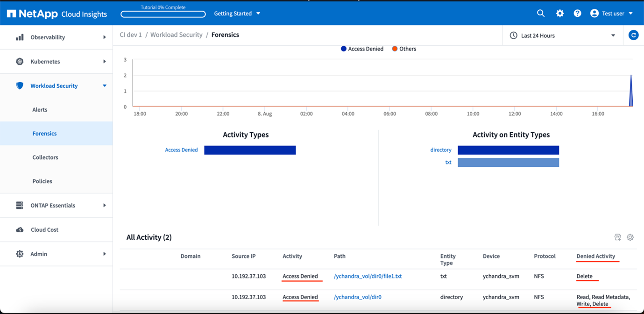Open the Getting Started dropdown
Screen dimensions: 644x314
[x=237, y=14]
